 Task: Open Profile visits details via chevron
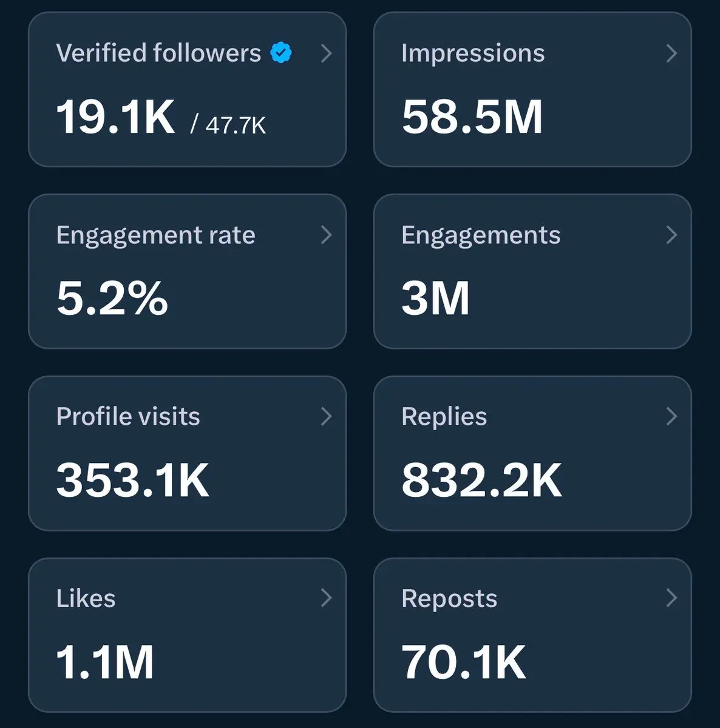tap(327, 416)
